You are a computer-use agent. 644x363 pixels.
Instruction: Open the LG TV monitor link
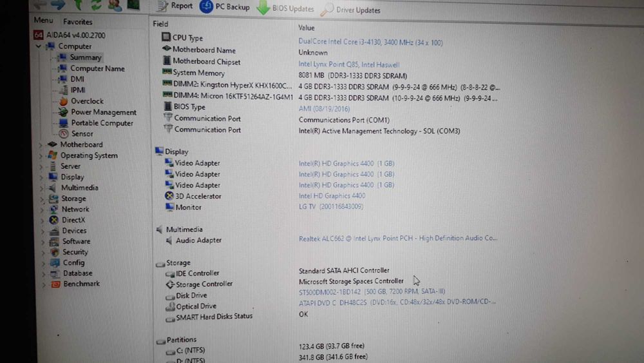(x=331, y=206)
